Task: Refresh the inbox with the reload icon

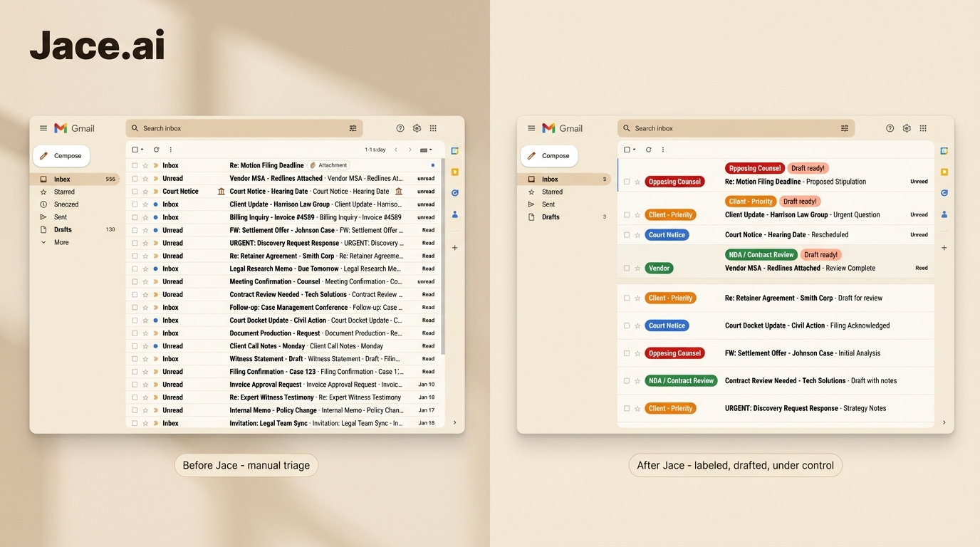Action: pyautogui.click(x=157, y=150)
